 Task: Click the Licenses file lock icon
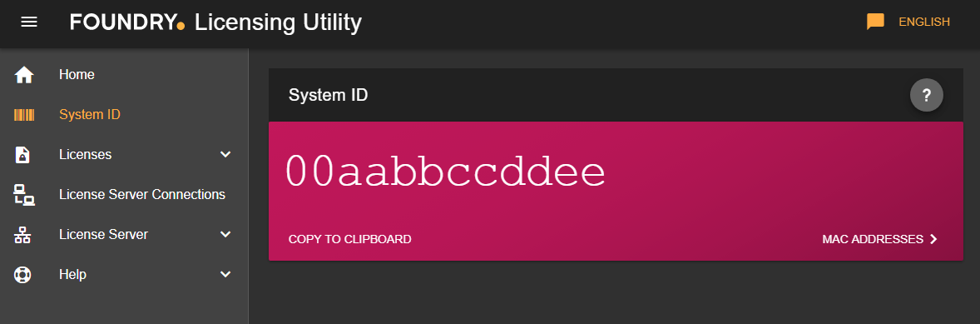click(x=22, y=154)
